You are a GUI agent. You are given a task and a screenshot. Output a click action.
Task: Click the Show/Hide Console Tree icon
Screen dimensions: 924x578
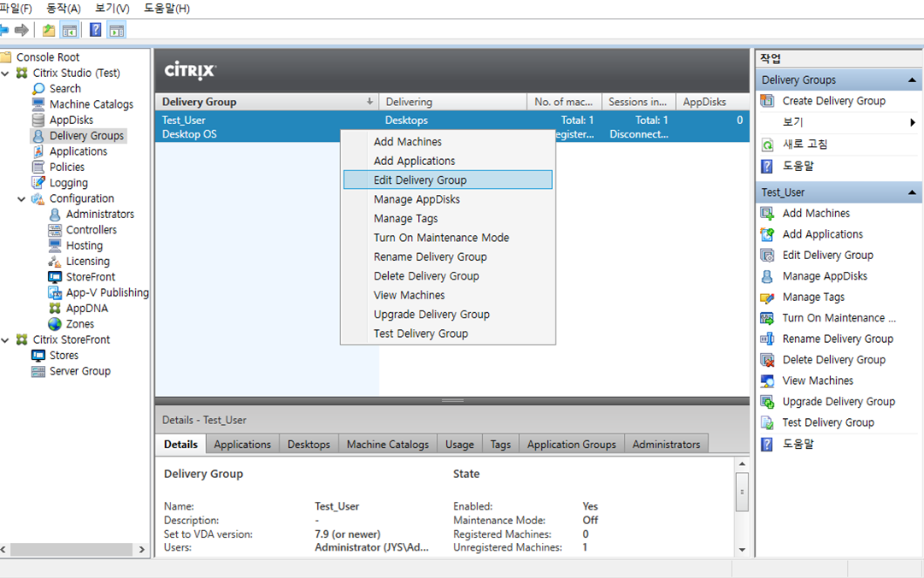click(x=69, y=30)
